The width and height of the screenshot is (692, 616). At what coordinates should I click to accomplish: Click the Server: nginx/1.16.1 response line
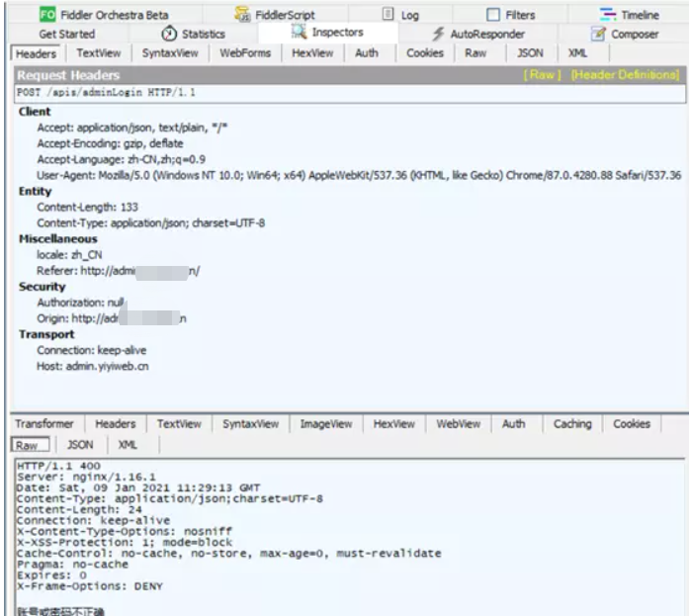pyautogui.click(x=86, y=477)
